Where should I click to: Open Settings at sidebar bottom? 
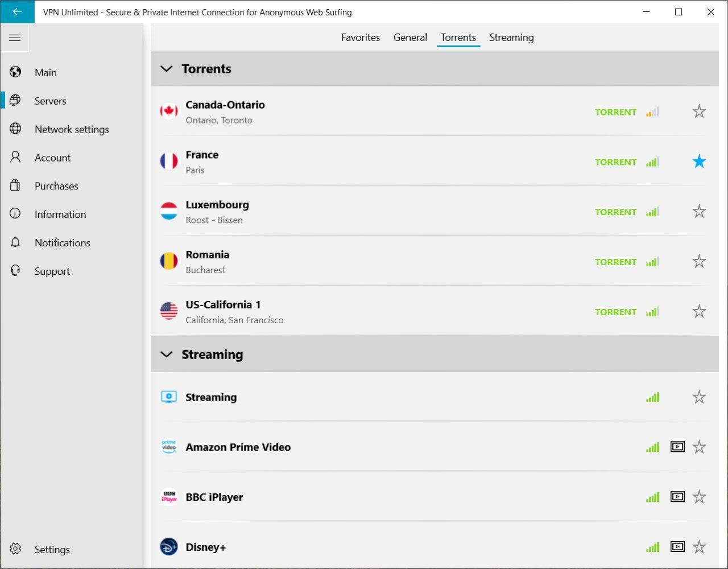[x=72, y=549]
